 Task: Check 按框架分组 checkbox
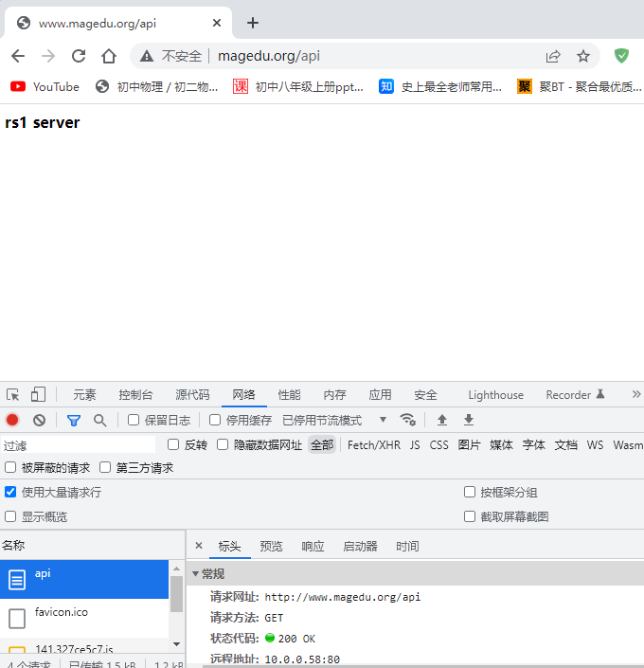(470, 492)
